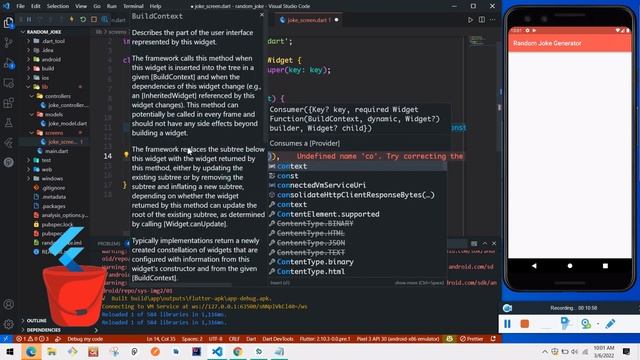Open the Edit menu
This screenshot has height=360, width=640.
click(36, 6)
